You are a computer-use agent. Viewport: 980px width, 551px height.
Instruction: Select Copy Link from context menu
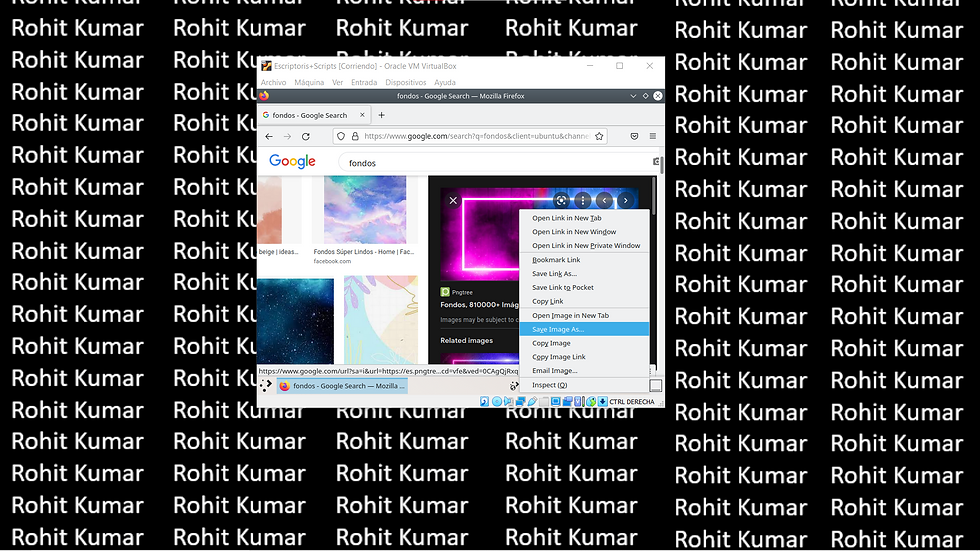[584, 301]
